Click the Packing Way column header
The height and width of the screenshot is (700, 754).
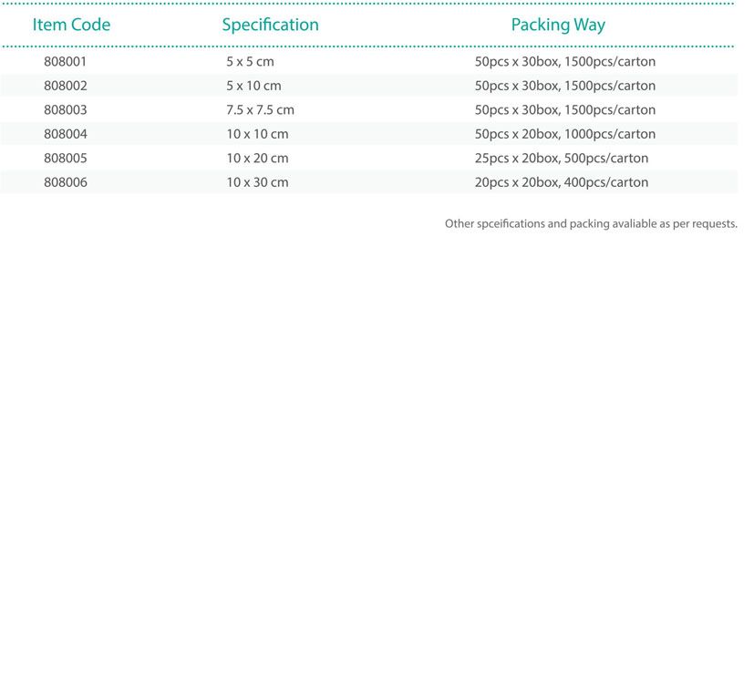558,25
